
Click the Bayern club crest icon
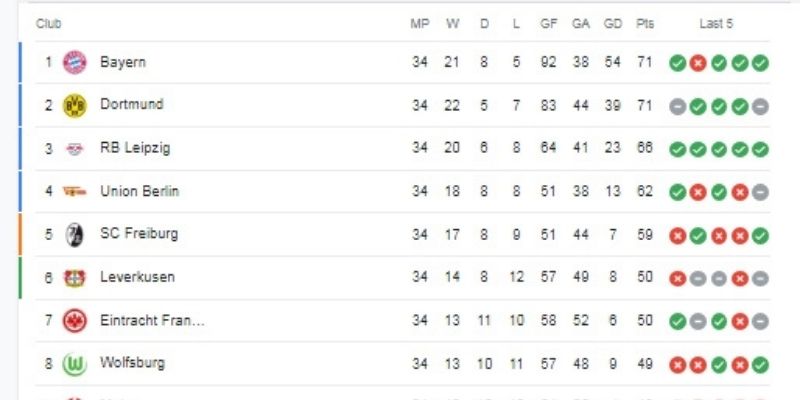click(x=75, y=62)
